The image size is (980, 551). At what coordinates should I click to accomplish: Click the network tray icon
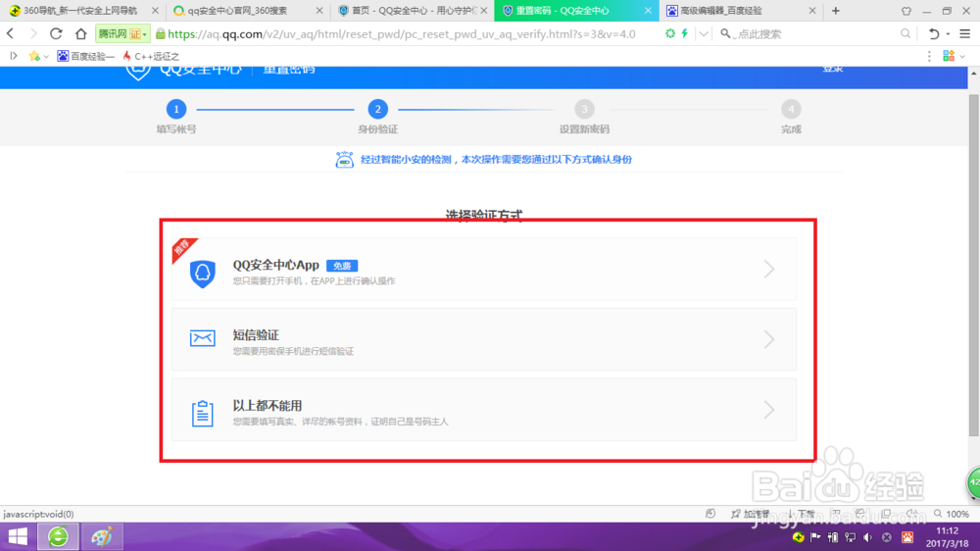tap(850, 537)
